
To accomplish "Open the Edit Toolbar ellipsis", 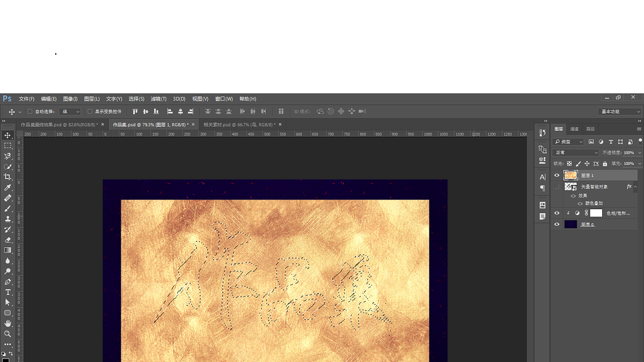I will [8, 344].
